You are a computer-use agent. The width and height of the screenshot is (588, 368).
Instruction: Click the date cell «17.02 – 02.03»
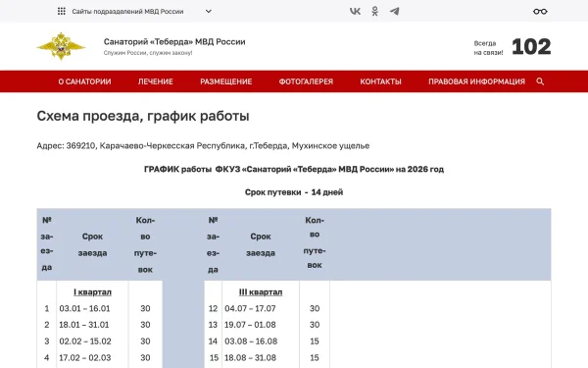(x=84, y=358)
